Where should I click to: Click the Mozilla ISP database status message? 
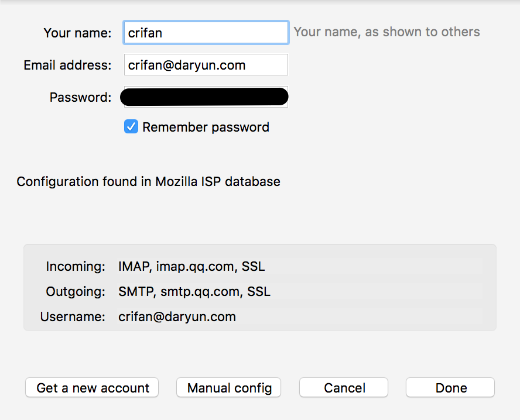(x=148, y=181)
